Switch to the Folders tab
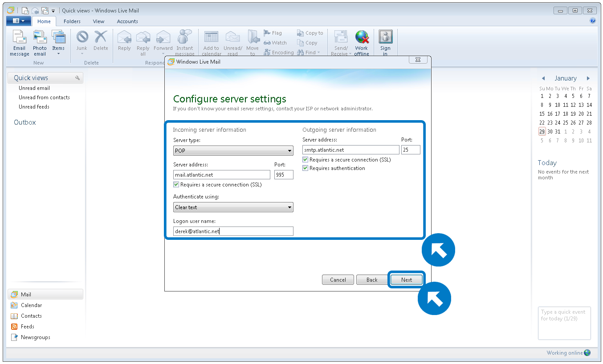603x364 pixels. click(72, 21)
